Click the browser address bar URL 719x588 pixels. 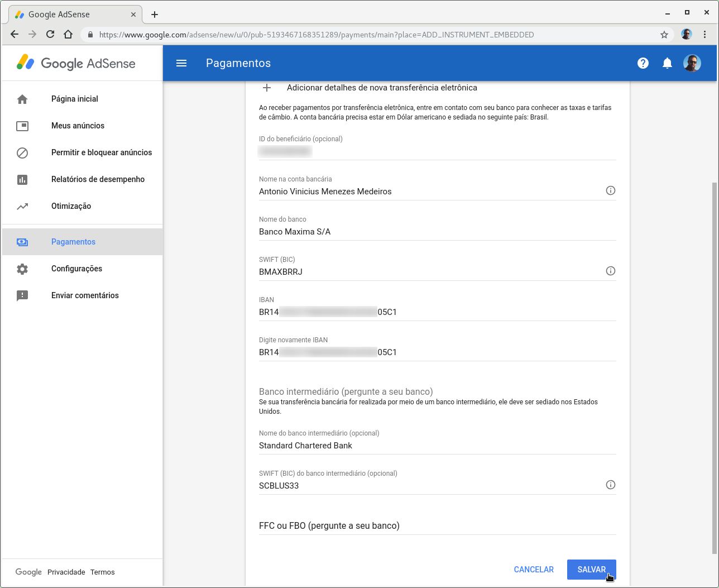tap(317, 35)
